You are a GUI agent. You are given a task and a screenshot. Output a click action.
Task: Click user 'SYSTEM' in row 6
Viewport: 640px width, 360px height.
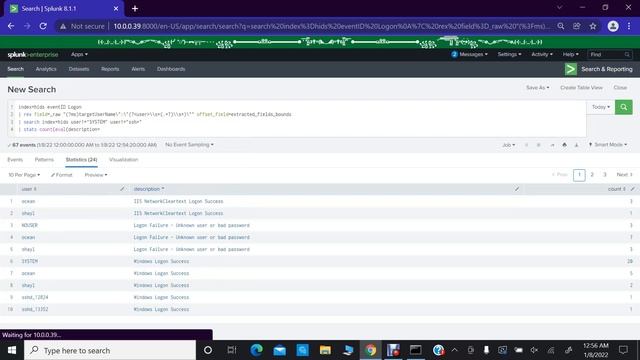click(x=29, y=261)
